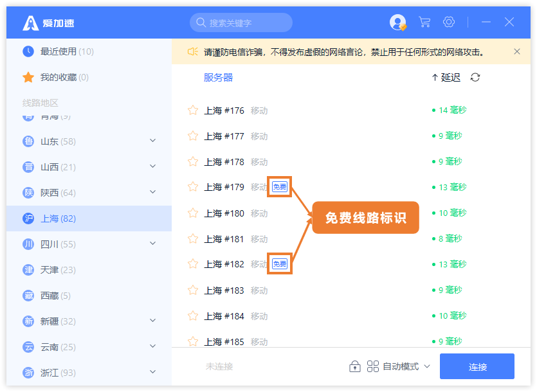This screenshot has height=392, width=537.
Task: Click the 爱加速 logo
Action: (x=48, y=23)
